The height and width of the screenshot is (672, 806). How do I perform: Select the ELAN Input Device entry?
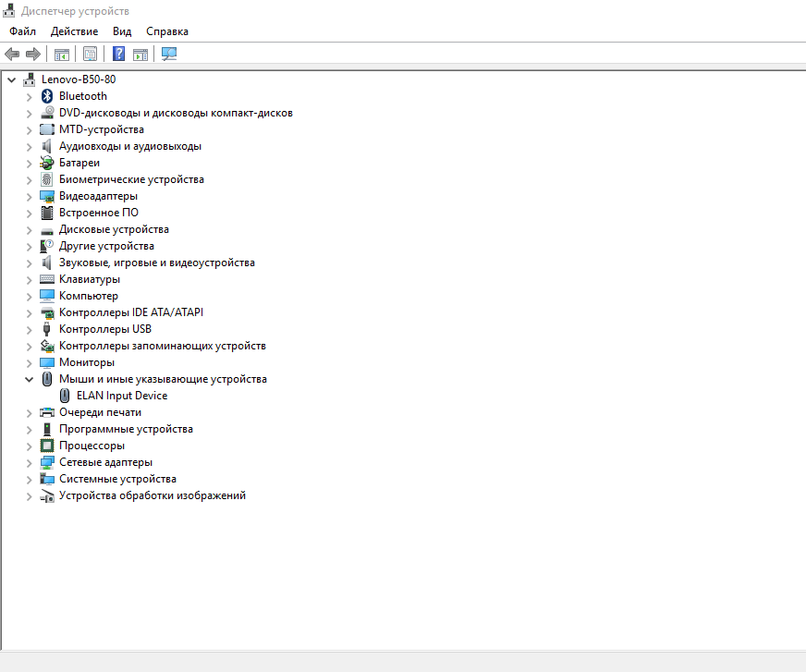point(122,396)
